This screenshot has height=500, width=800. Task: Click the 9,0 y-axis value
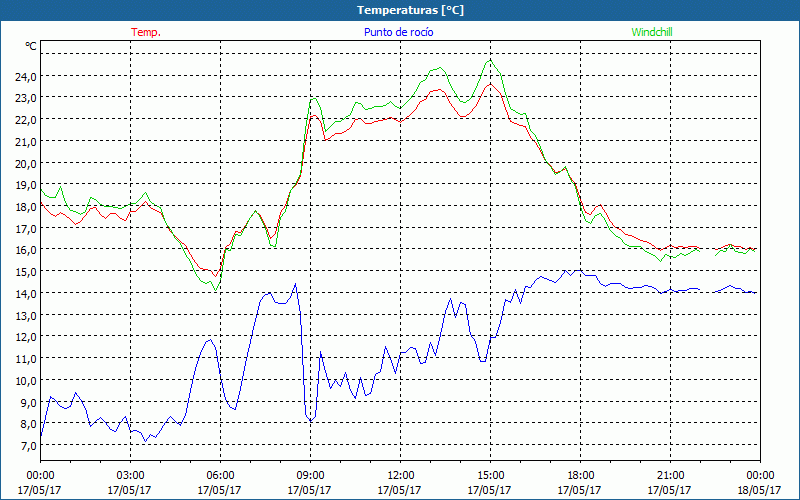click(x=29, y=403)
